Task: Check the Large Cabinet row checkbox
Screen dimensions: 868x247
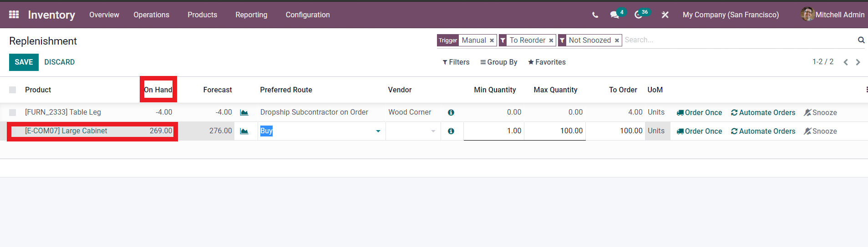Action: coord(13,131)
